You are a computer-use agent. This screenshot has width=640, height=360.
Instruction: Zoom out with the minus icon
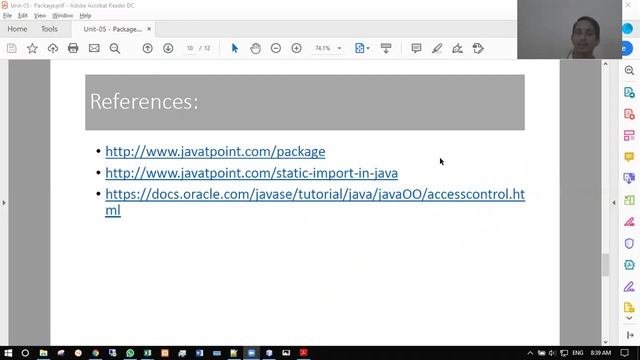[276, 48]
